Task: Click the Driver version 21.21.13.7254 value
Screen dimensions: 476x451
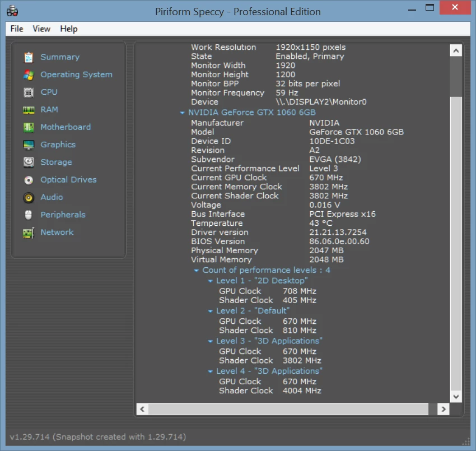Action: point(338,233)
